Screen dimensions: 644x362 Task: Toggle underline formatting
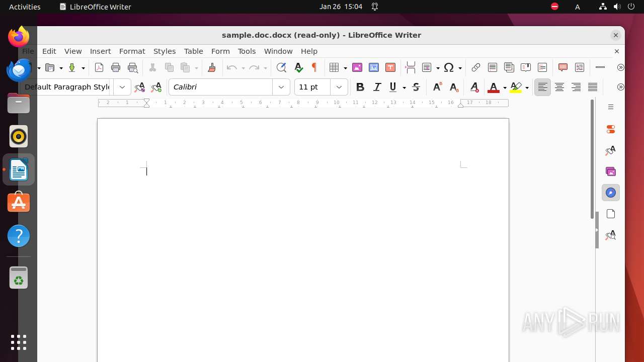[x=393, y=87]
